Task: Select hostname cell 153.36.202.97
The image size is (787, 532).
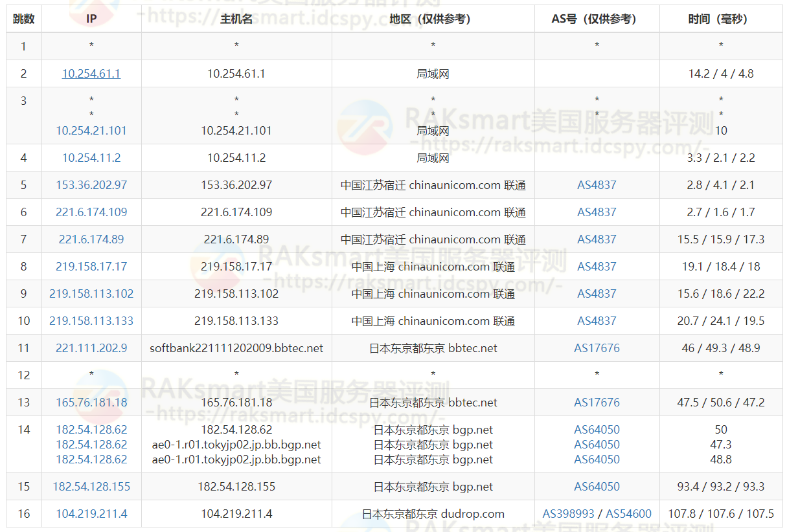Action: (236, 185)
